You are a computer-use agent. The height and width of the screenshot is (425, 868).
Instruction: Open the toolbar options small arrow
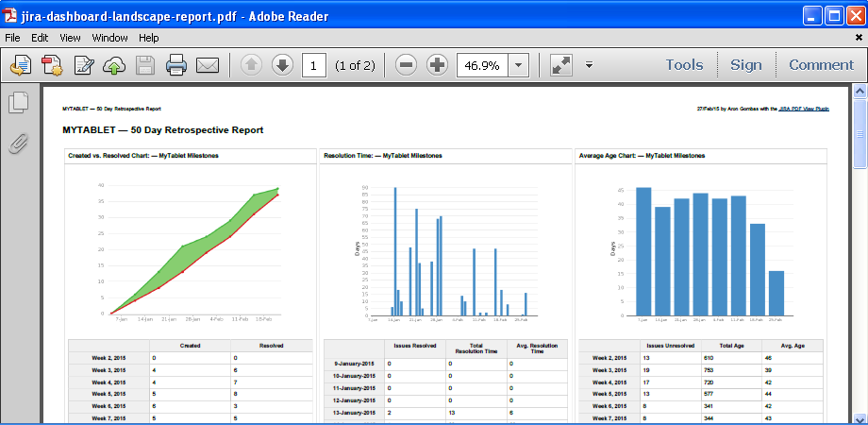589,65
